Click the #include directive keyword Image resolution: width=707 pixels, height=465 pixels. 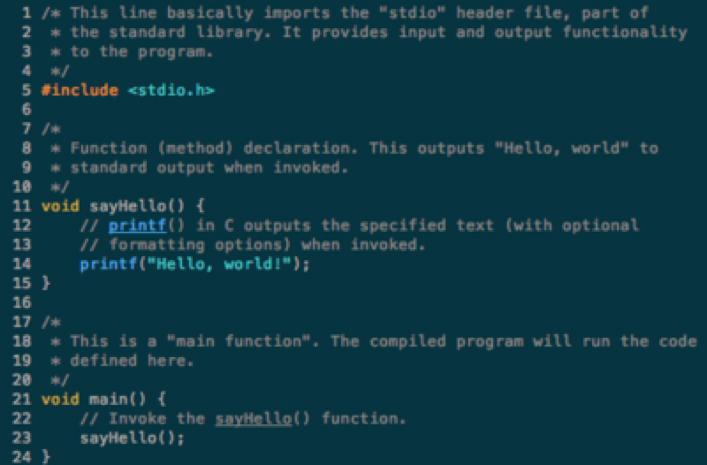pyautogui.click(x=80, y=90)
